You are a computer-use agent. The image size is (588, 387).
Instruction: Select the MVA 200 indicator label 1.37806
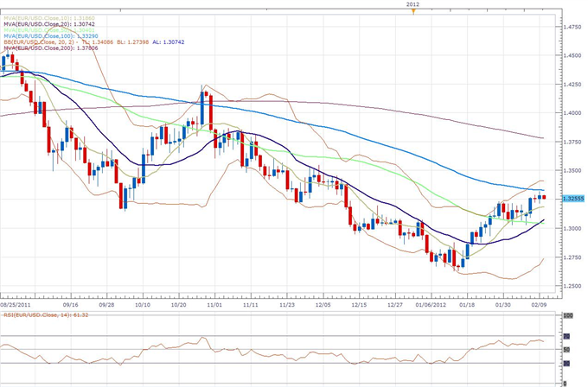point(51,48)
